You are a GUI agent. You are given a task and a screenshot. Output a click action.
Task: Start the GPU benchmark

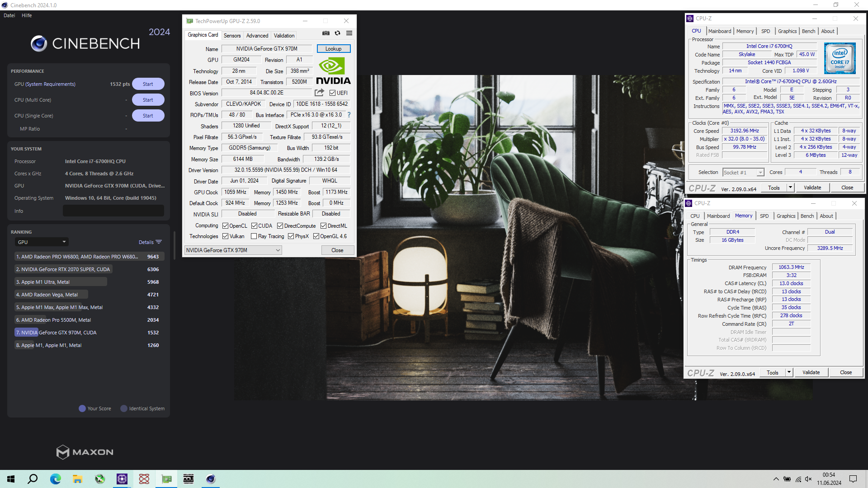(x=148, y=84)
